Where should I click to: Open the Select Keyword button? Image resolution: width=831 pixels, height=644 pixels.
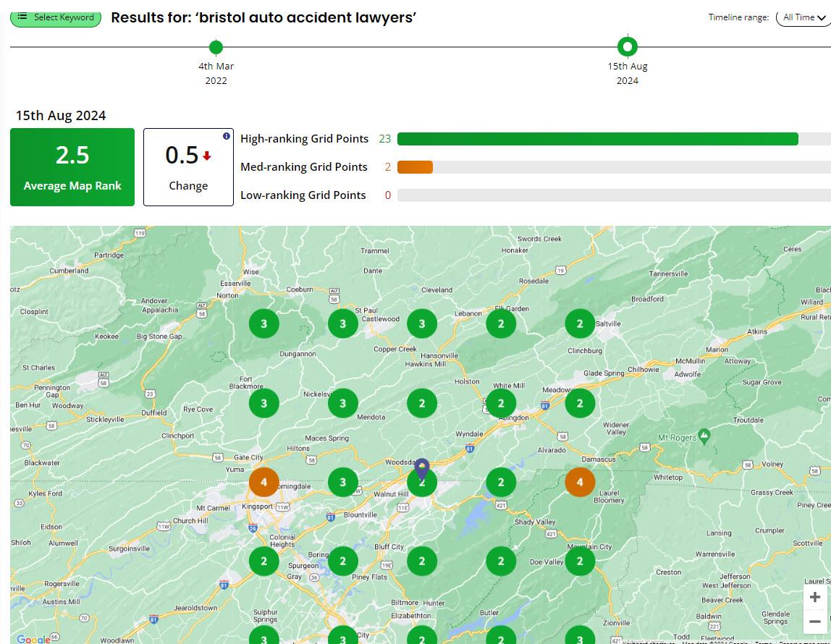click(56, 18)
